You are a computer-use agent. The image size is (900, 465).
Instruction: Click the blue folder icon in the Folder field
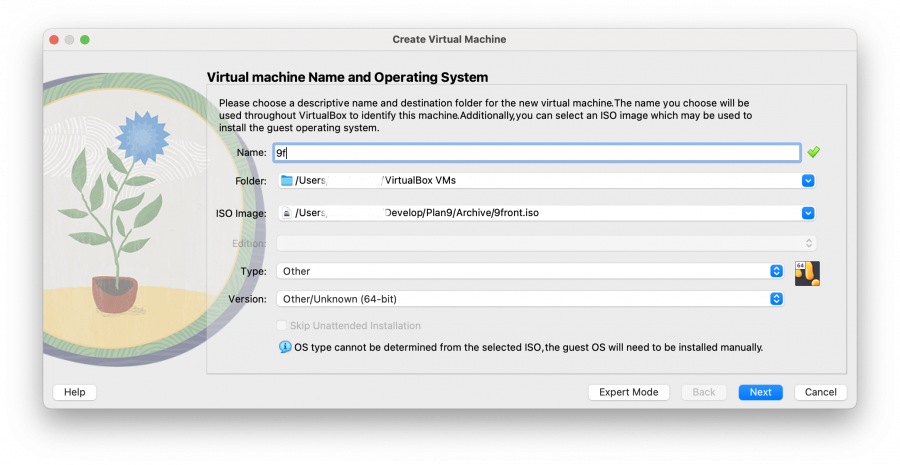tap(287, 181)
